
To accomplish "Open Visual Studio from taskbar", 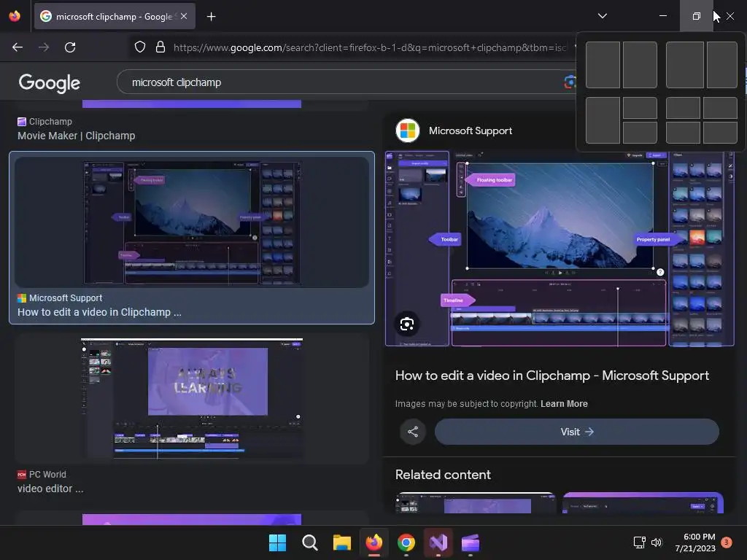I will pos(438,542).
